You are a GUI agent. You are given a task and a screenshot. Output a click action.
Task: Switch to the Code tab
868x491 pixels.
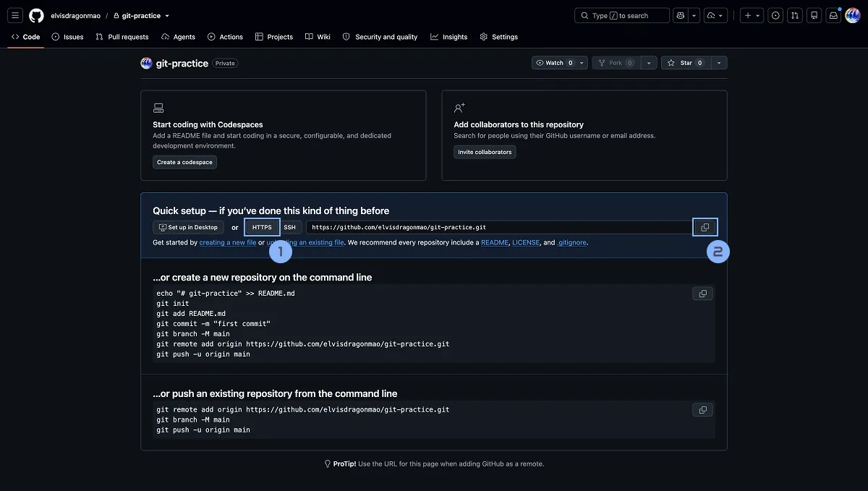click(x=26, y=37)
